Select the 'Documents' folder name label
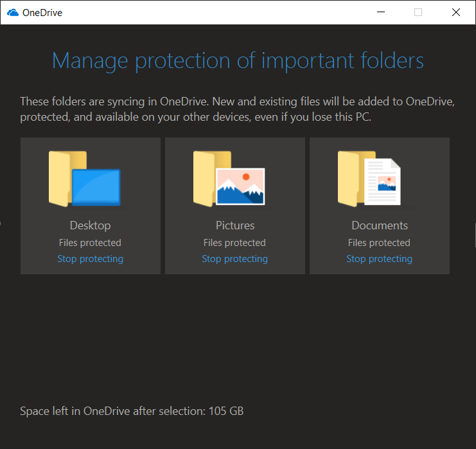 pyautogui.click(x=380, y=225)
